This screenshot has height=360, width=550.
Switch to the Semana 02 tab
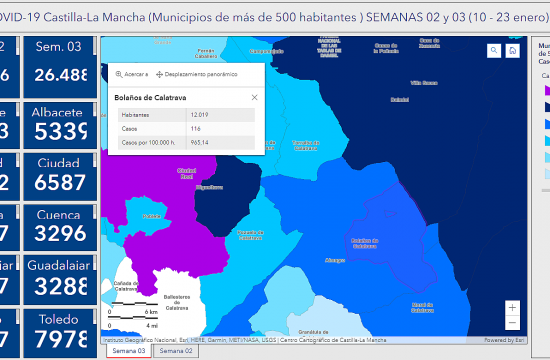click(x=176, y=351)
